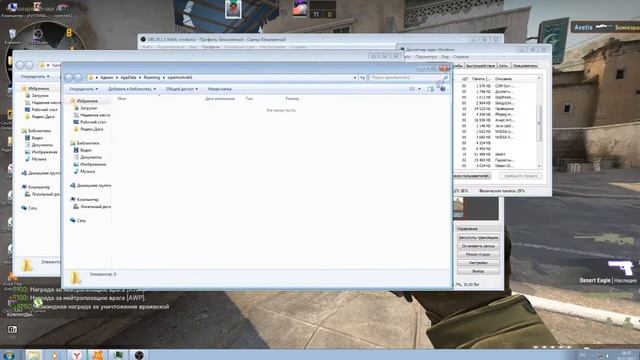This screenshot has height=360, width=640.
Task: Open Сеть in the back Explorer sidebar
Action: click(x=33, y=208)
